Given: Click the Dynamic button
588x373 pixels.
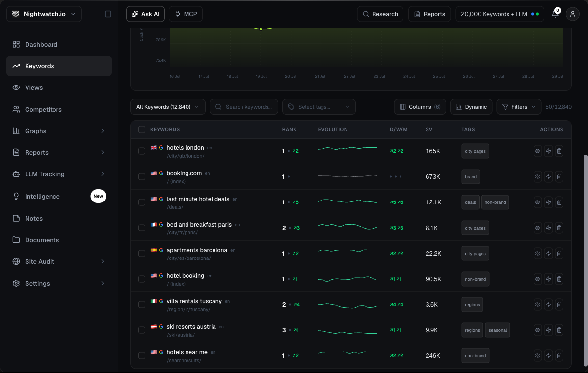Looking at the screenshot, I should (471, 107).
